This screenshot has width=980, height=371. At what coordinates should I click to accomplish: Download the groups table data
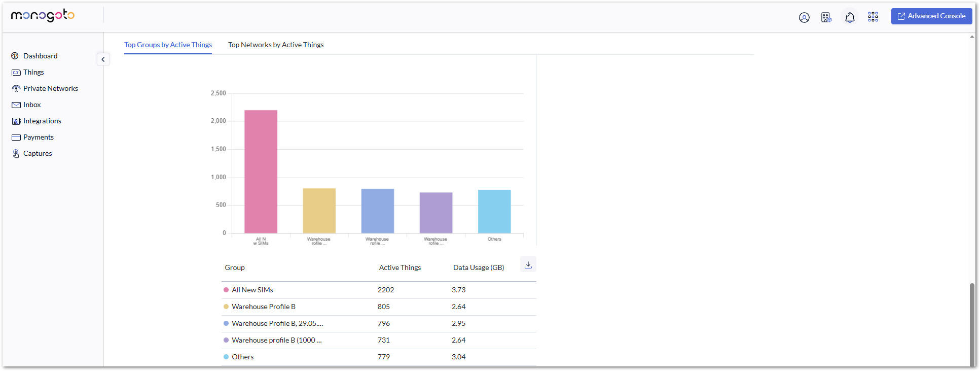click(528, 264)
